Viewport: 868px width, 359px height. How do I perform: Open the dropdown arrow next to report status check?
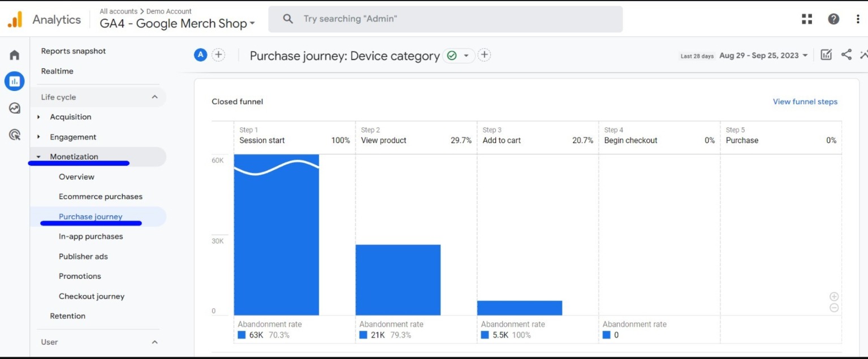466,55
